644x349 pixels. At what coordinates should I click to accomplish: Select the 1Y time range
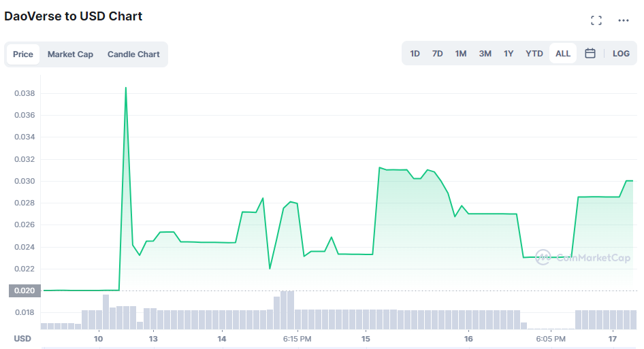click(509, 53)
